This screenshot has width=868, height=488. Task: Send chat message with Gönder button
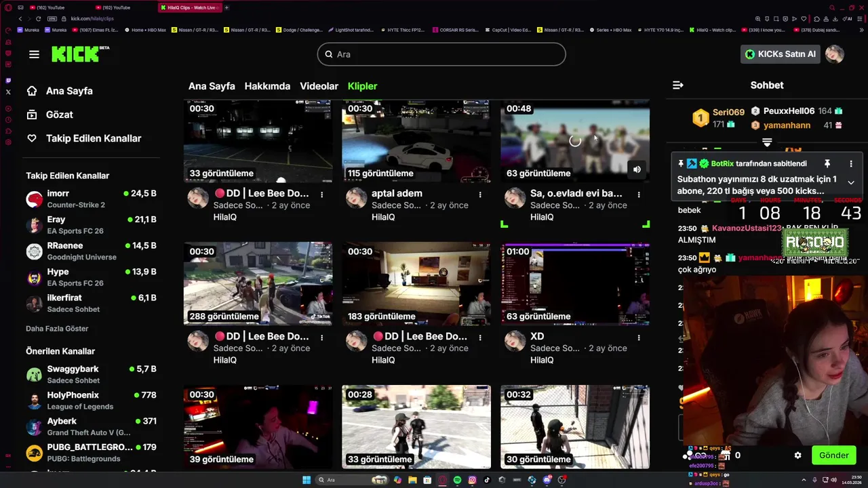pos(833,455)
